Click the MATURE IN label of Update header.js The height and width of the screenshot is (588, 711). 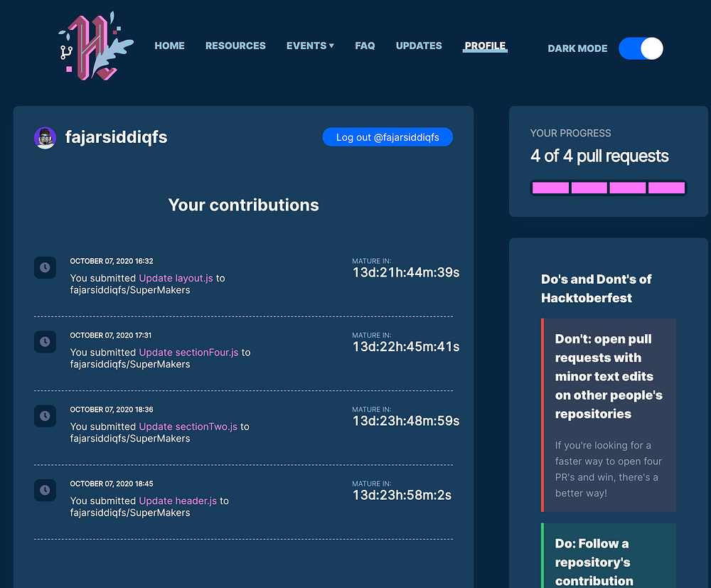371,483
